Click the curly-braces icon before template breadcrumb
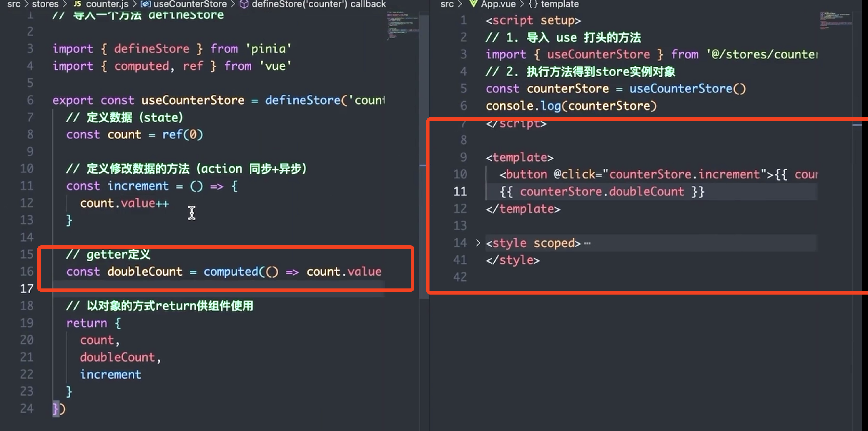This screenshot has height=431, width=868. point(533,4)
